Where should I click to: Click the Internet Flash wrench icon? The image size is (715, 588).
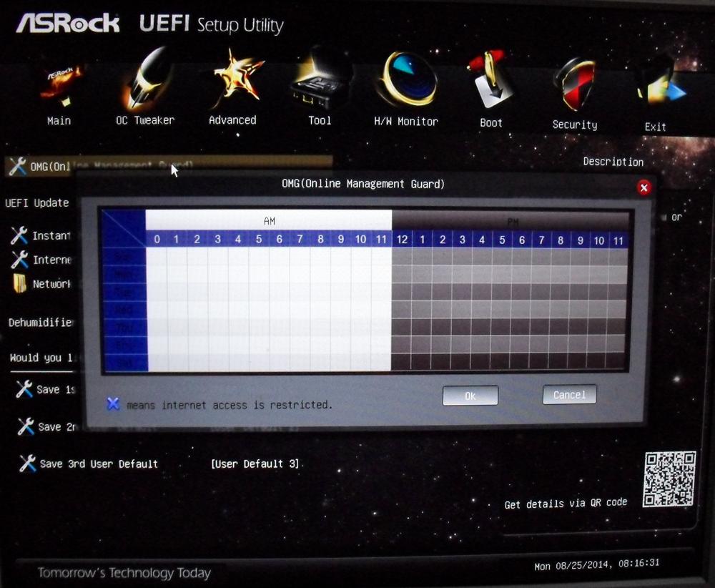pos(19,260)
